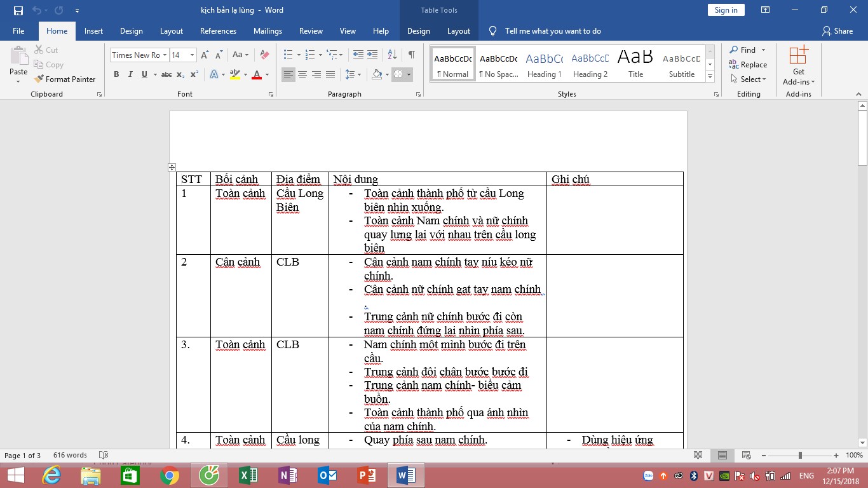This screenshot has height=488, width=868.
Task: Click the font color red swatch
Action: [257, 74]
